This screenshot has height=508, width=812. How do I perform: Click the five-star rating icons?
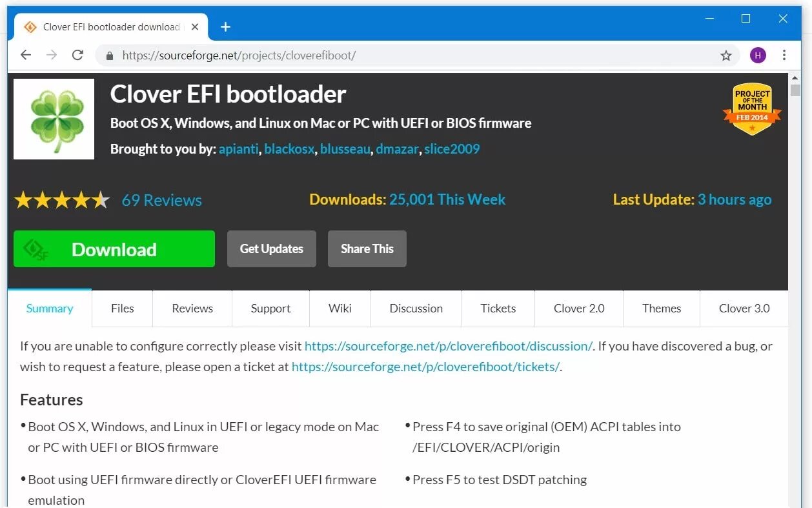point(62,200)
